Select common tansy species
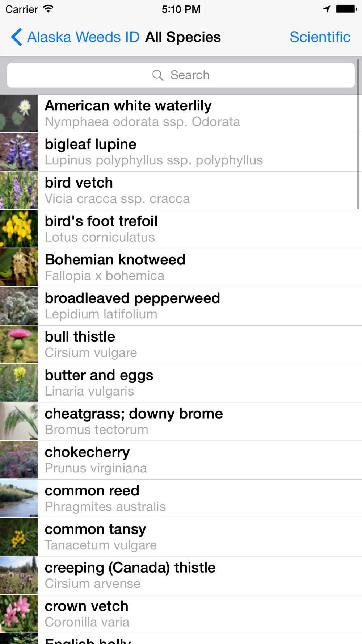This screenshot has width=362, height=644. click(x=181, y=537)
